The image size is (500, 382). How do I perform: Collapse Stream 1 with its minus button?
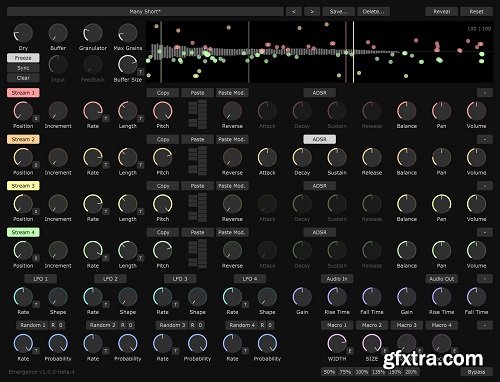485,93
